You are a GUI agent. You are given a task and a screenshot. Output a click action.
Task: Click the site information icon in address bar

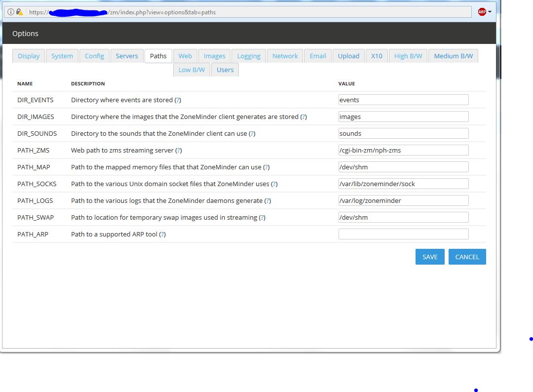click(11, 12)
